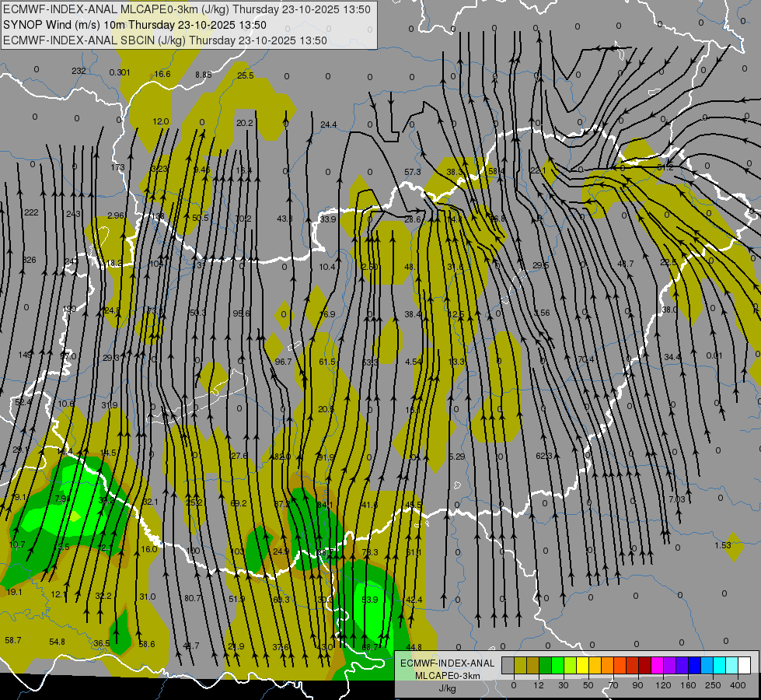This screenshot has width=761, height=700.
Task: Click the map value '232'
Action: (x=79, y=71)
